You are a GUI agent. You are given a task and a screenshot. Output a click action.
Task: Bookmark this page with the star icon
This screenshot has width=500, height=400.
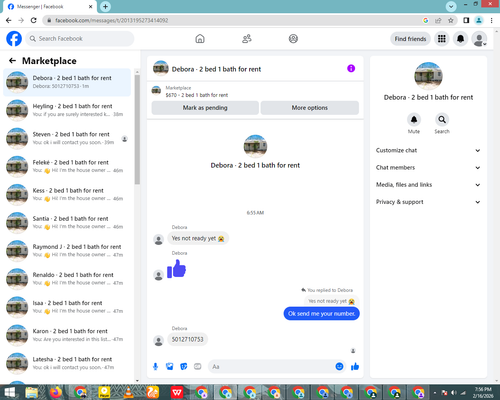[451, 20]
